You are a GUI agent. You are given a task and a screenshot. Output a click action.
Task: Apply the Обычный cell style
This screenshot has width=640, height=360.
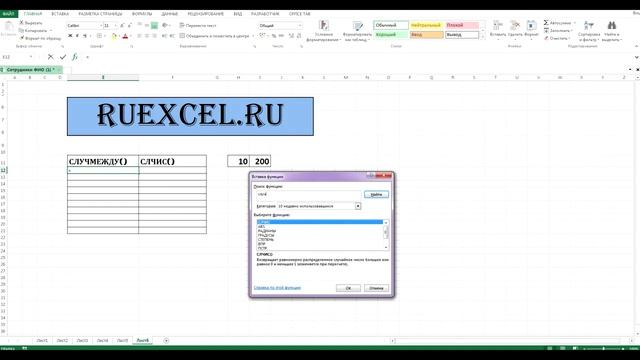pos(391,25)
